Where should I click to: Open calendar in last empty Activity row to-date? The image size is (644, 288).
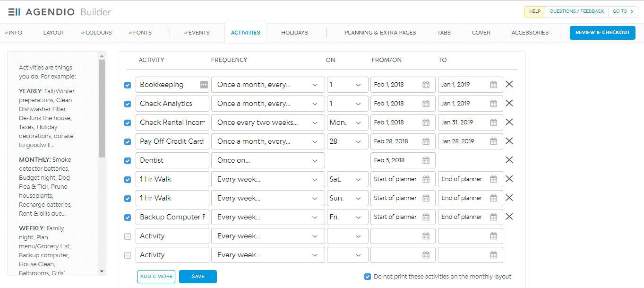(493, 255)
